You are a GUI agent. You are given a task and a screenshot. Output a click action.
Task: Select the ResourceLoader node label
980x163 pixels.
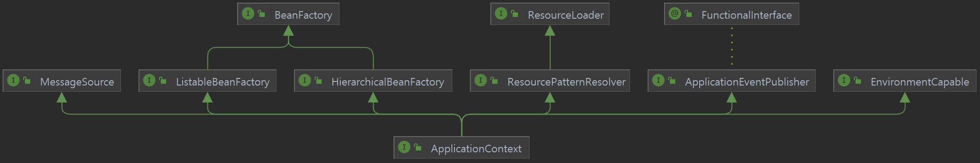pos(566,15)
